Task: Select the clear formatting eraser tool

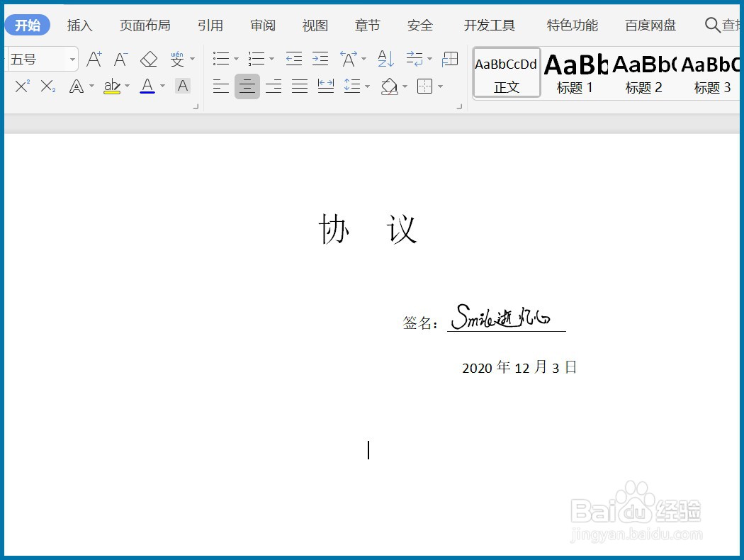Action: [149, 60]
